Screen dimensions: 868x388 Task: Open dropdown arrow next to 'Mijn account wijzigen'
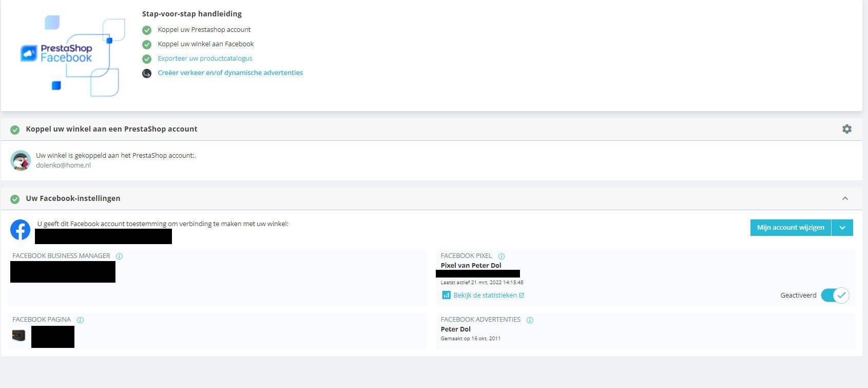coord(842,228)
